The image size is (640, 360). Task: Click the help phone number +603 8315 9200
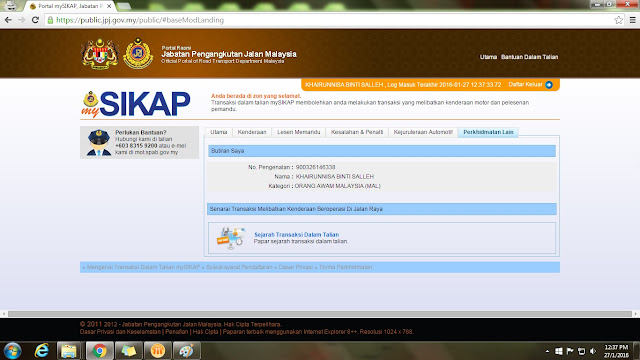coord(136,146)
